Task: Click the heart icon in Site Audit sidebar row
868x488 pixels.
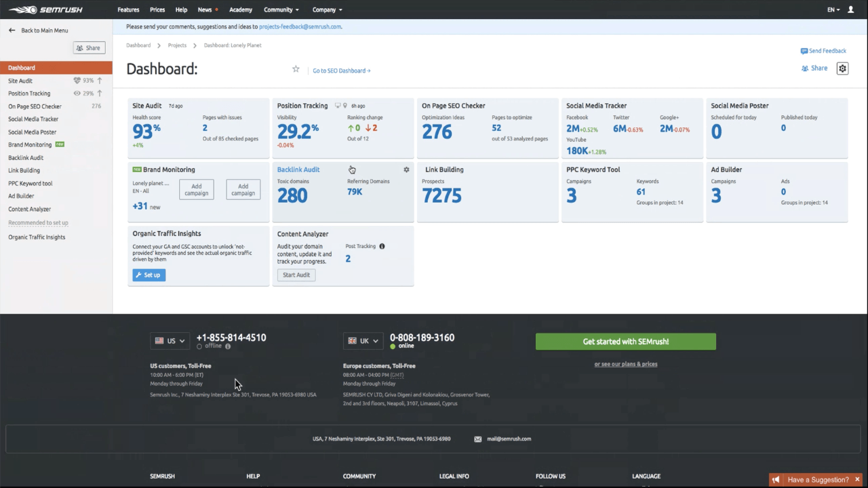Action: click(77, 81)
